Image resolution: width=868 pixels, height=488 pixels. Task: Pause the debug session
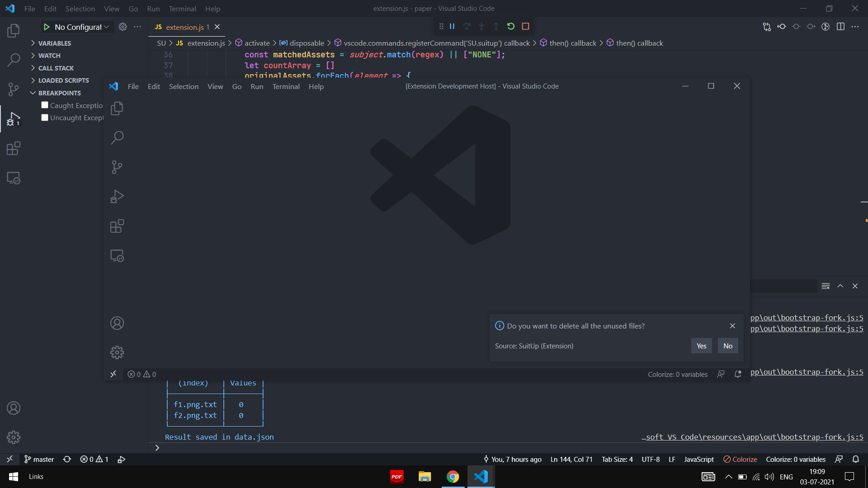click(452, 26)
